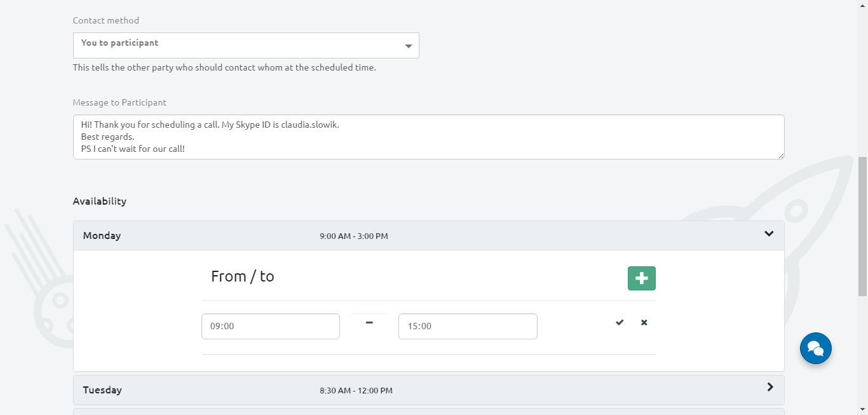Click the scrollbar up arrow

click(x=862, y=4)
